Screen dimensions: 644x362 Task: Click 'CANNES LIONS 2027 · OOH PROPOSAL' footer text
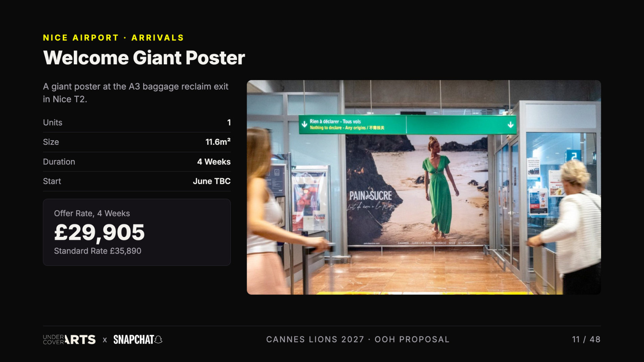click(x=358, y=340)
